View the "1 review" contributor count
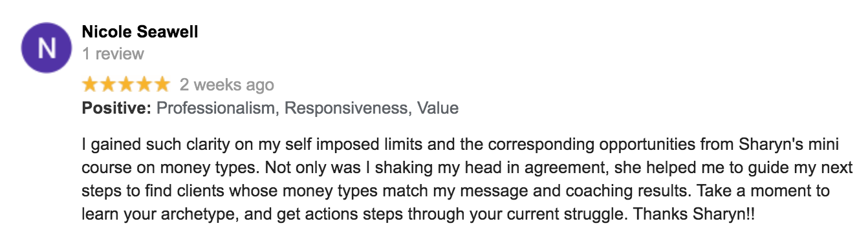Image resolution: width=868 pixels, height=239 pixels. point(113,54)
